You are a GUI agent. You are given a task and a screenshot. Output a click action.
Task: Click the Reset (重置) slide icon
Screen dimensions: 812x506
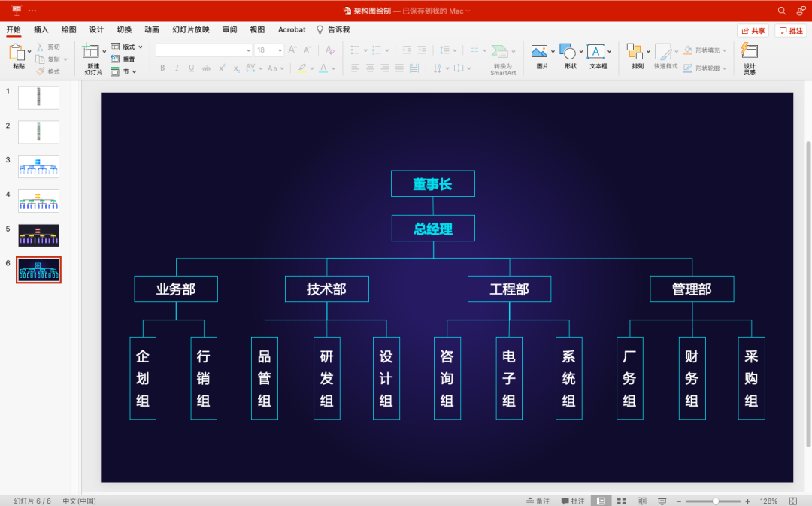115,59
